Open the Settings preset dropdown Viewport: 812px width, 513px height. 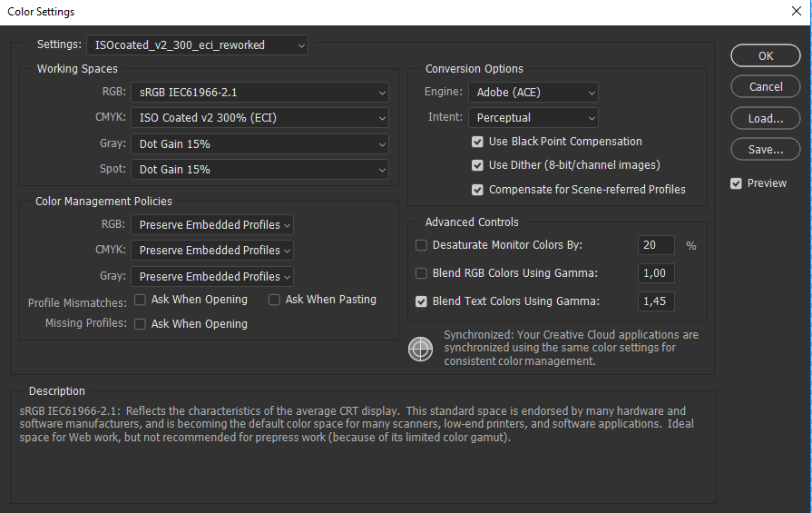pos(197,45)
